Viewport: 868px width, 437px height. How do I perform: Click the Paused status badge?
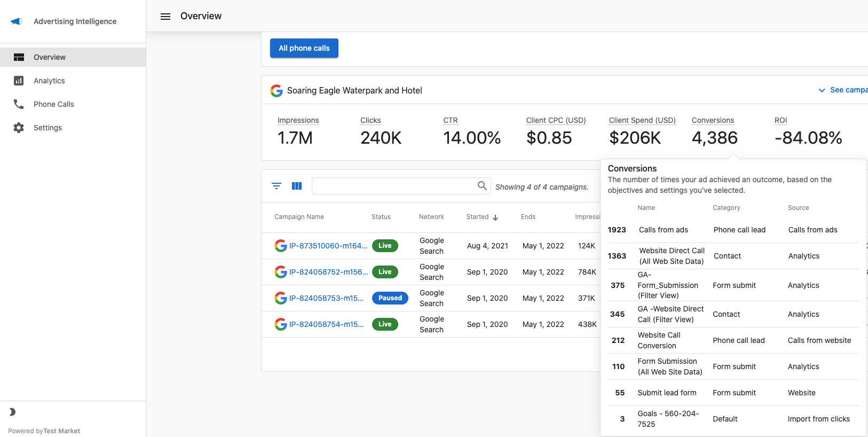pos(390,298)
